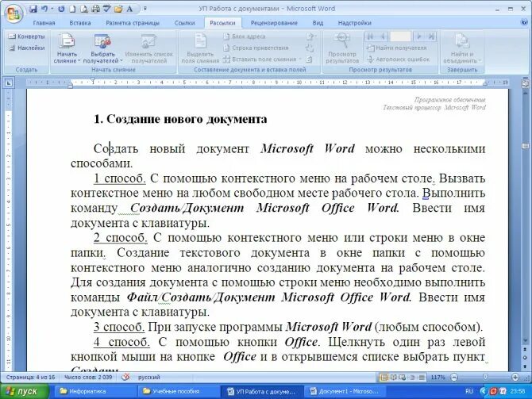
Task: Click the zoom slider handle
Action: click(485, 378)
